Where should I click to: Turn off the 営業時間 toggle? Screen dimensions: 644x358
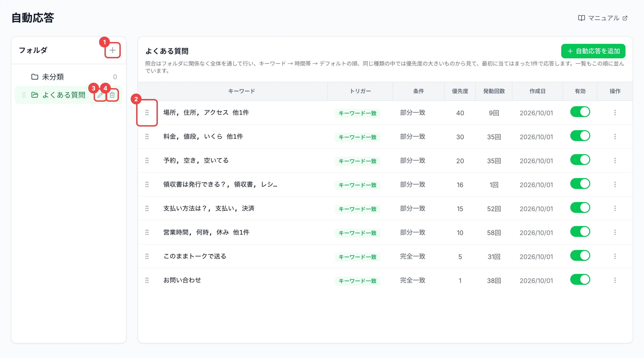click(x=580, y=232)
